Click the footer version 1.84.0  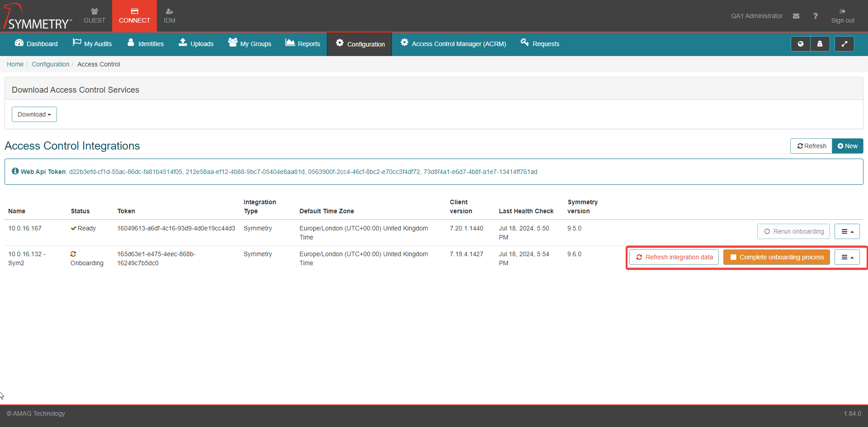pos(852,413)
